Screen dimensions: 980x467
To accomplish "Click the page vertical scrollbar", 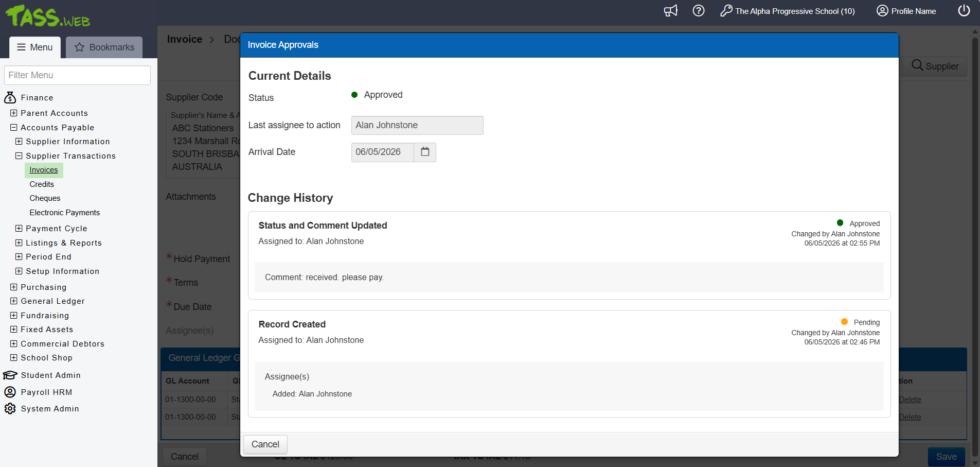I will pos(975,247).
